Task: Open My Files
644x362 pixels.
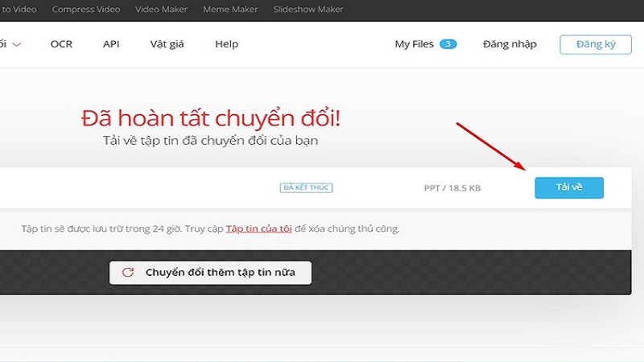Action: 414,44
